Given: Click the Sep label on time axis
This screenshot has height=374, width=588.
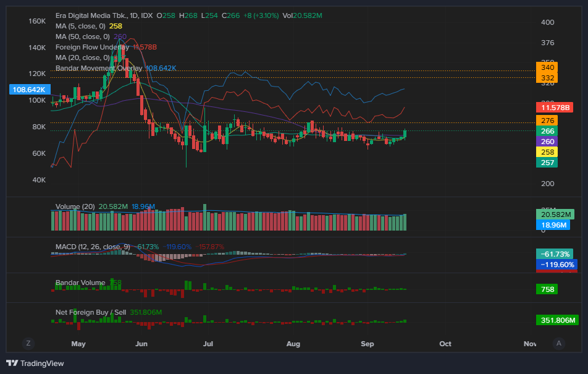Looking at the screenshot, I should (367, 344).
